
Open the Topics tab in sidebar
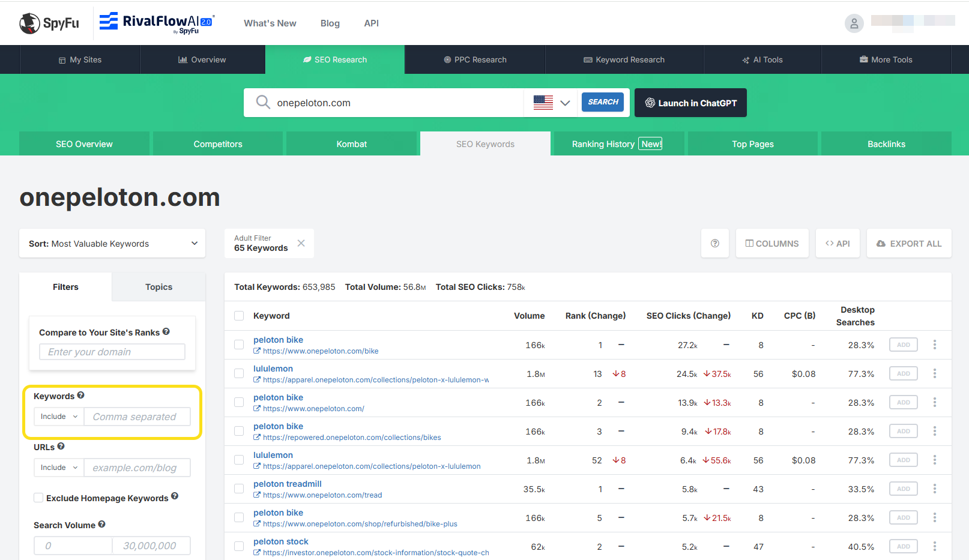click(158, 287)
